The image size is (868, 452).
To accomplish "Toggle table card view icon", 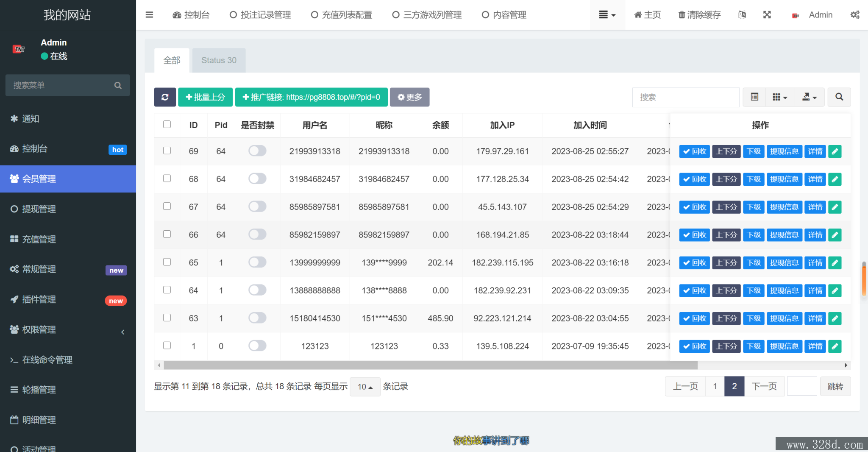I will tap(754, 97).
